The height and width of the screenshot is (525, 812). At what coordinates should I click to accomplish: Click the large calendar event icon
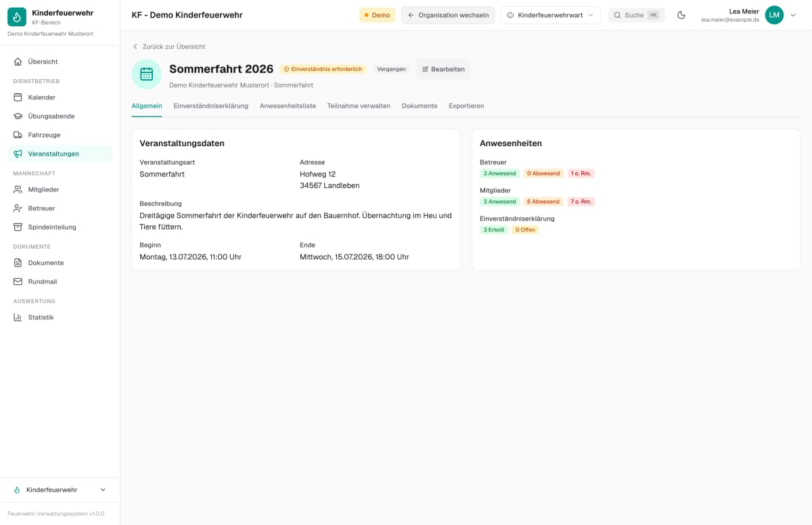point(147,74)
